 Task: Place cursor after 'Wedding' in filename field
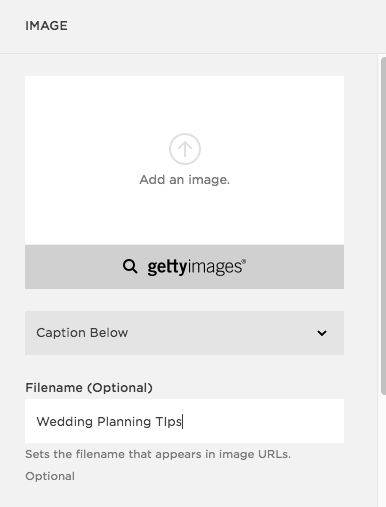pos(94,422)
